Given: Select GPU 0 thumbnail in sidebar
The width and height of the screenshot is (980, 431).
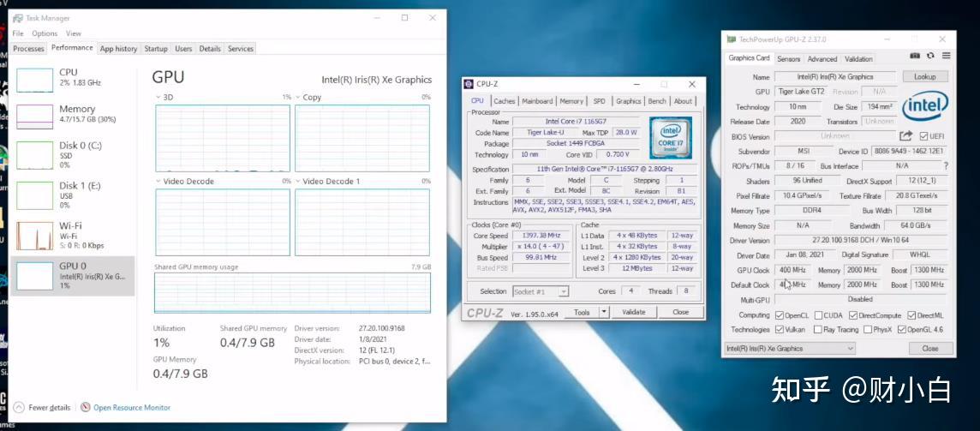Looking at the screenshot, I should 34,276.
